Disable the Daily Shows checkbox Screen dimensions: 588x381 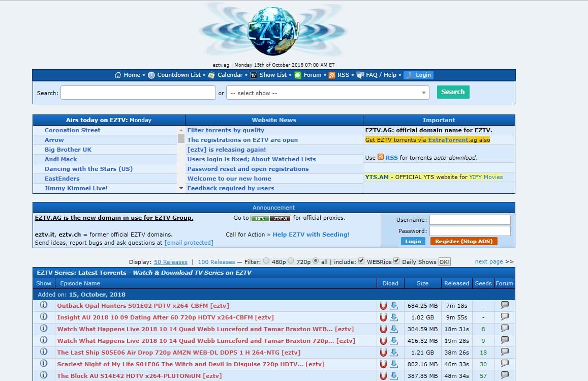tap(395, 261)
